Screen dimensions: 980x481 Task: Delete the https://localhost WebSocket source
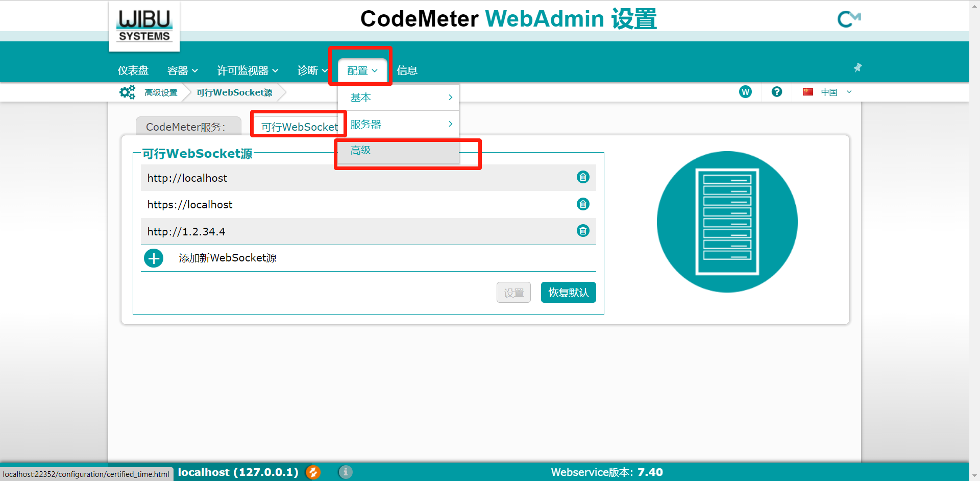[x=583, y=204]
